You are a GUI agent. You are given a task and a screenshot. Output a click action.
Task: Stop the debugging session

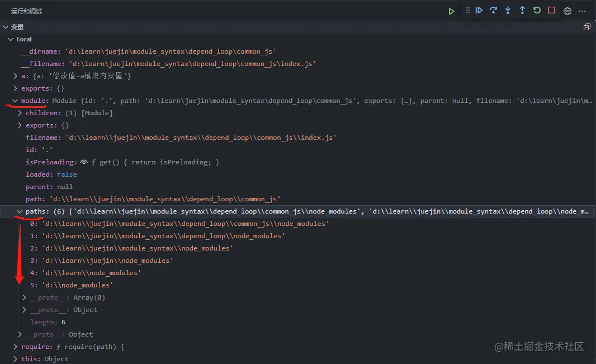pos(551,10)
